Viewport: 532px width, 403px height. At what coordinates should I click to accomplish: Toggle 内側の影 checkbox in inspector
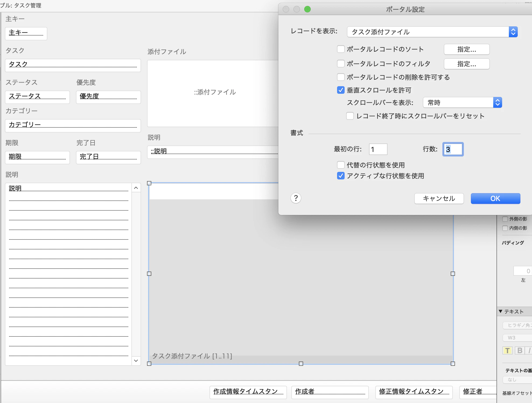pyautogui.click(x=505, y=228)
